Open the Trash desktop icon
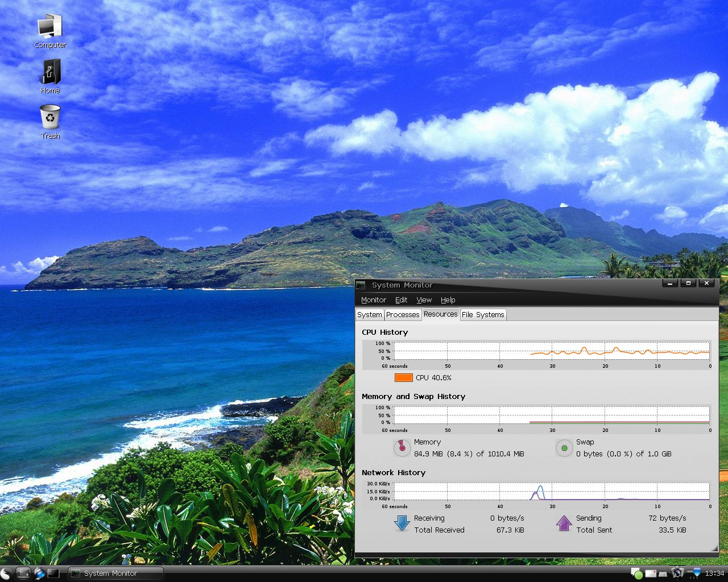Image resolution: width=728 pixels, height=582 pixels. click(50, 122)
